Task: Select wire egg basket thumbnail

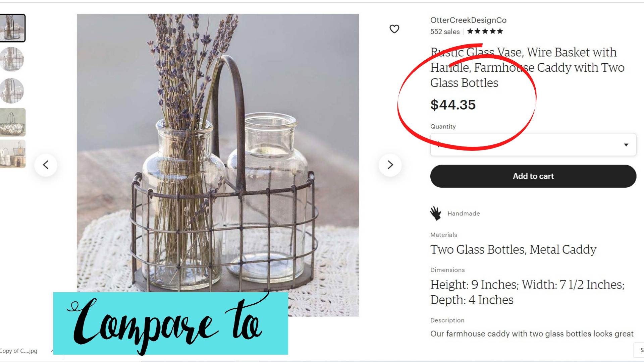Action: [x=12, y=122]
